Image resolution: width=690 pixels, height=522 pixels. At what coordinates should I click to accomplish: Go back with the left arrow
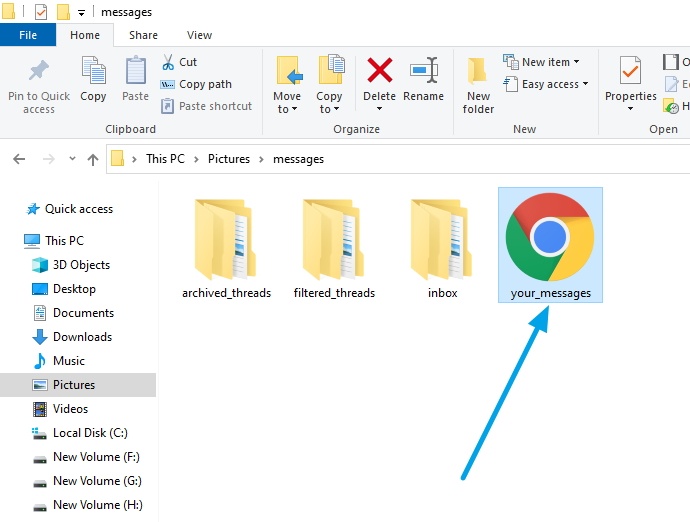click(19, 159)
